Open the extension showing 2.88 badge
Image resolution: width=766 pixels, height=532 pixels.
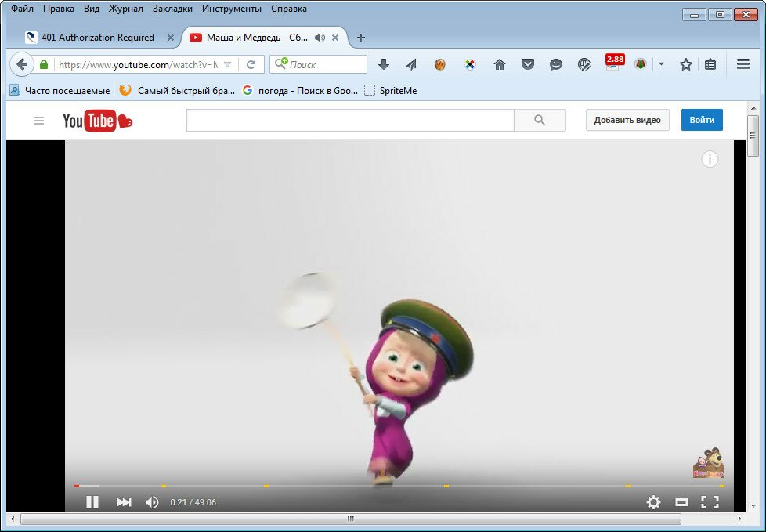coord(613,63)
